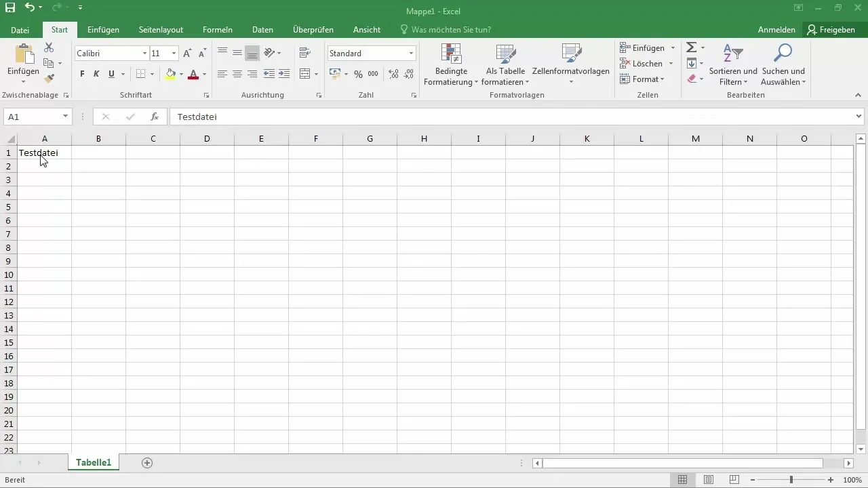The image size is (868, 488).
Task: Open Suchen und Auswählen menu
Action: click(783, 66)
